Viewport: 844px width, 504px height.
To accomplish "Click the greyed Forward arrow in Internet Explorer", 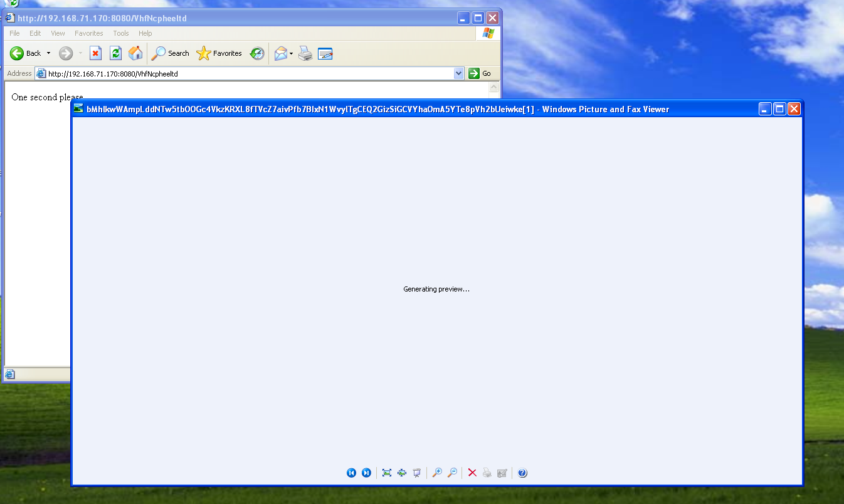I will [66, 53].
